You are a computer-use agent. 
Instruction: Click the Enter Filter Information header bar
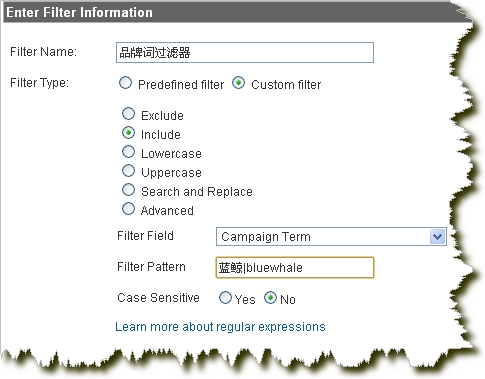coord(237,13)
